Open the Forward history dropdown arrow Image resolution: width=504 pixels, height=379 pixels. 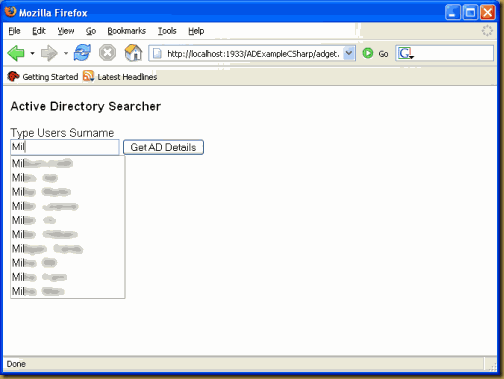coord(66,53)
